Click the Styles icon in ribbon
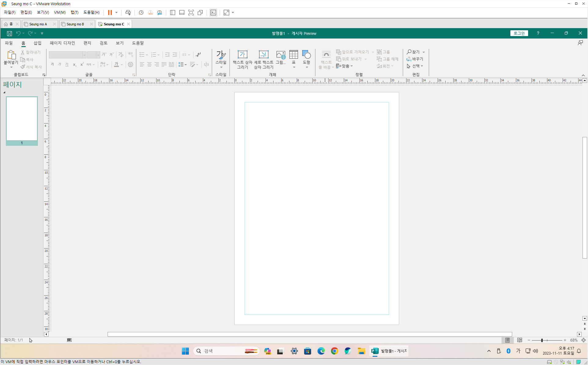This screenshot has height=365, width=588. (x=221, y=56)
